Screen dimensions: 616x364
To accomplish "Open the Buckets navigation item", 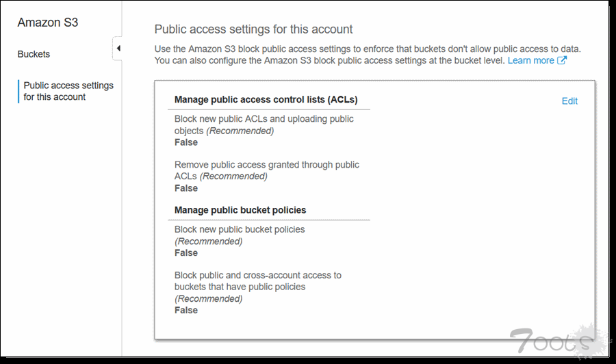I will pos(34,54).
